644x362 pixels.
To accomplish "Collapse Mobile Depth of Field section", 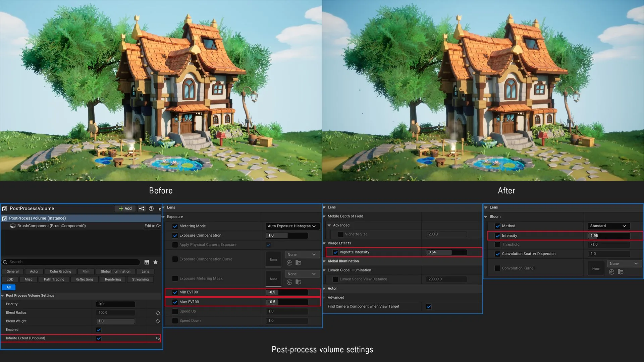I will 324,217.
